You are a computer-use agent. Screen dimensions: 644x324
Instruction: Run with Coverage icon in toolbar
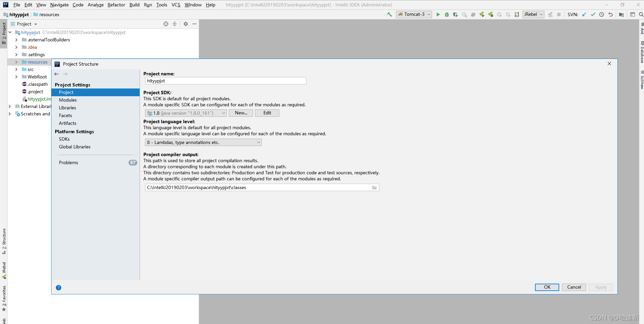(456, 14)
